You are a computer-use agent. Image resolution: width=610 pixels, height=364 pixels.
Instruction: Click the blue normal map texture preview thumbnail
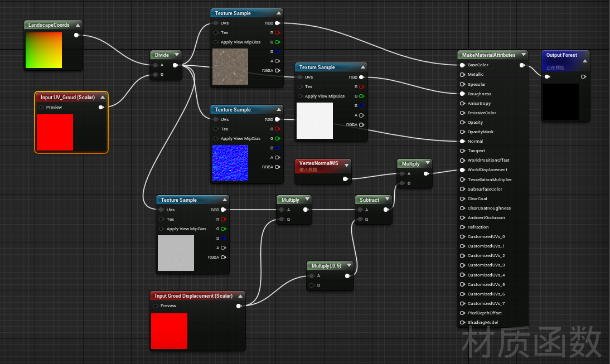pyautogui.click(x=230, y=163)
